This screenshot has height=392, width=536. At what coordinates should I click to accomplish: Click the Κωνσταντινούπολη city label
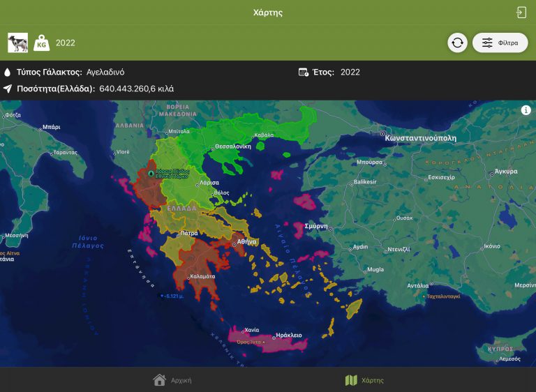click(420, 138)
